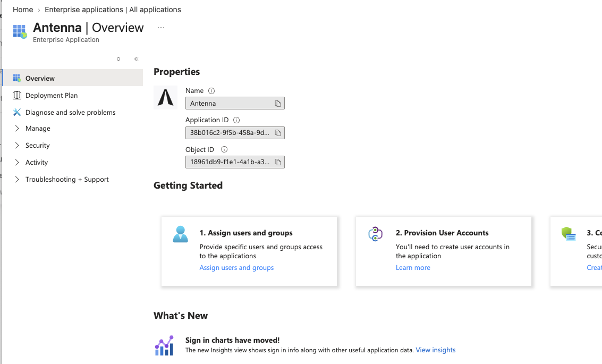Screen dimensions: 602x364
Task: Copy the Object ID to clipboard
Action: [x=277, y=162]
